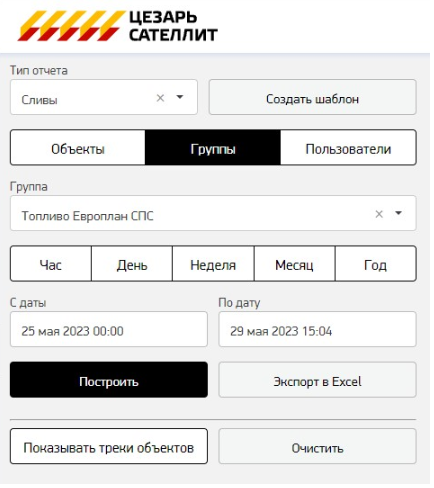Build the report with Построить
Image resolution: width=434 pixels, height=488 pixels.
click(x=109, y=380)
